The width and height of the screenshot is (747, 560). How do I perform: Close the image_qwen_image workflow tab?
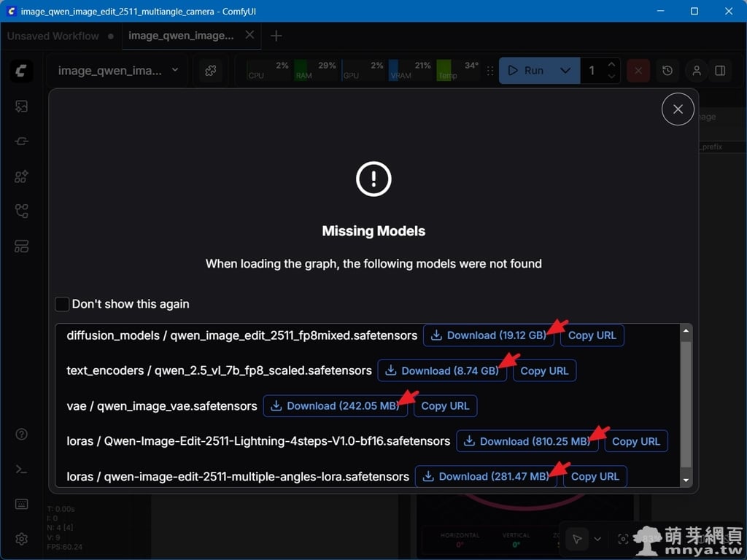[250, 35]
